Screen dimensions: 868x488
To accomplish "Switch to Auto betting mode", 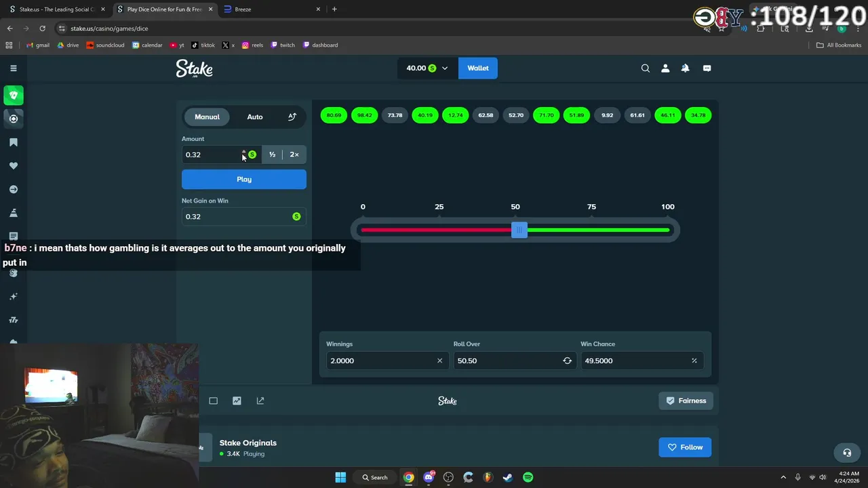I will coord(255,117).
